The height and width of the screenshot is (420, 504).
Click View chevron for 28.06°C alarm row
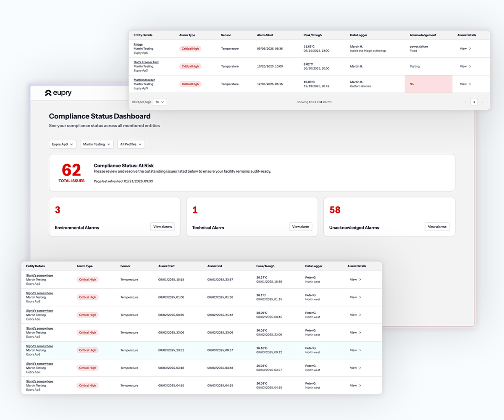pos(360,315)
